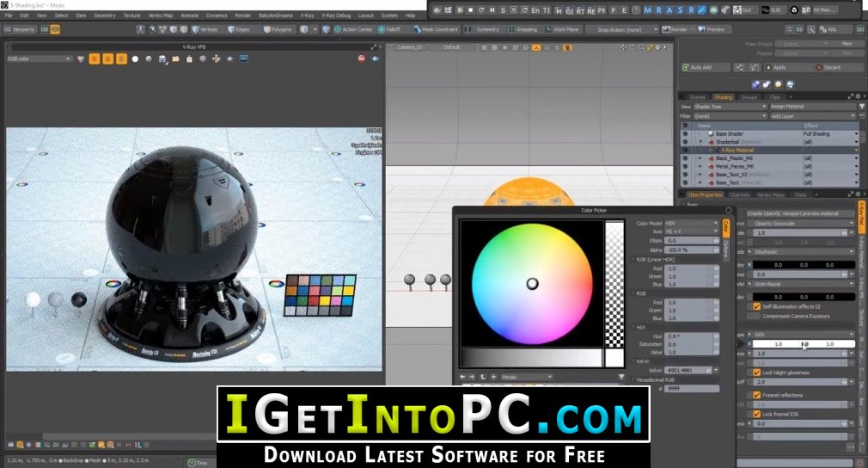The width and height of the screenshot is (868, 468).
Task: Click the blue A icon in top toolbar
Action: coord(669,10)
